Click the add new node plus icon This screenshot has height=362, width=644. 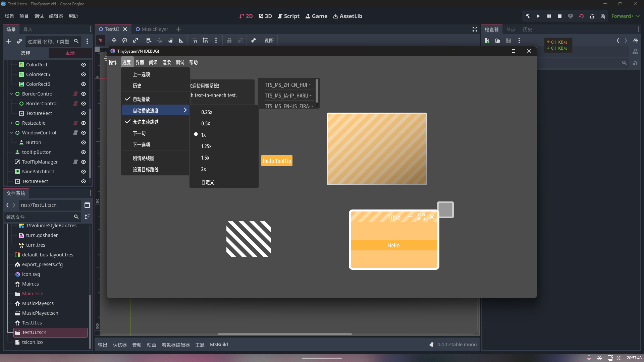[x=9, y=41]
